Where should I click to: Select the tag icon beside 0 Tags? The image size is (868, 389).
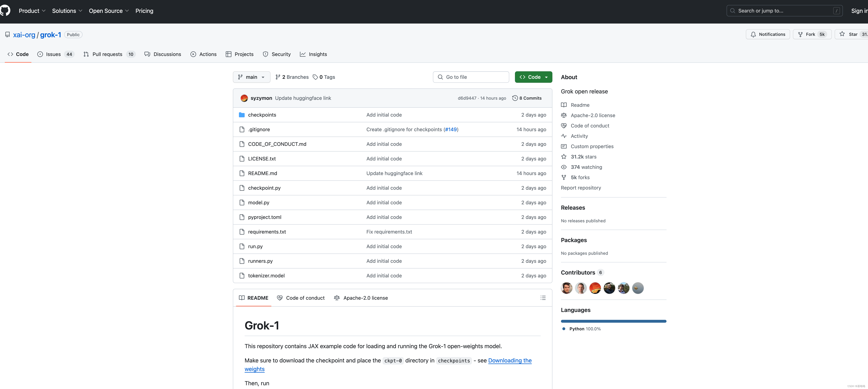point(315,77)
